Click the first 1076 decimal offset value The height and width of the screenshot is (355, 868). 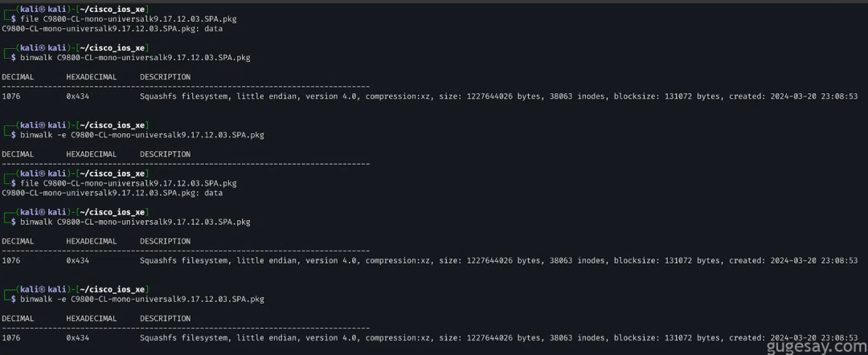[x=11, y=96]
